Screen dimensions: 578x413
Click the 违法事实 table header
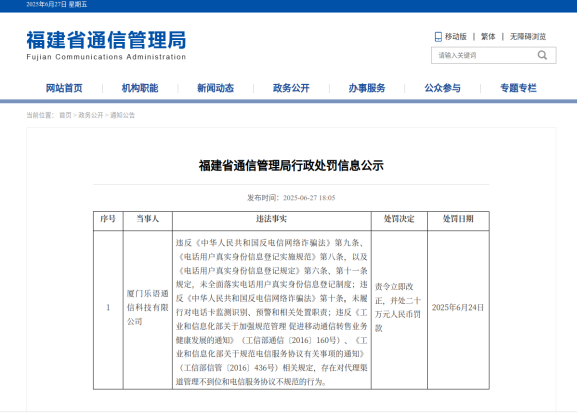(x=272, y=219)
